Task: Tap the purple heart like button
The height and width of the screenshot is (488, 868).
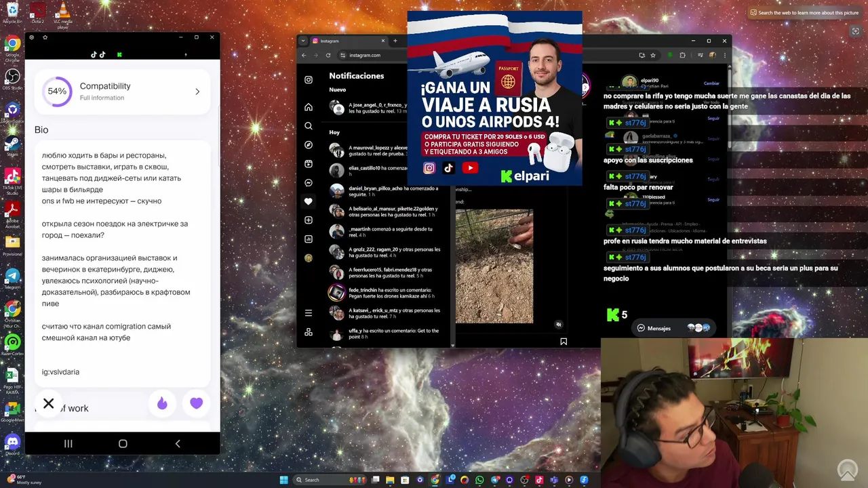Action: (x=196, y=403)
